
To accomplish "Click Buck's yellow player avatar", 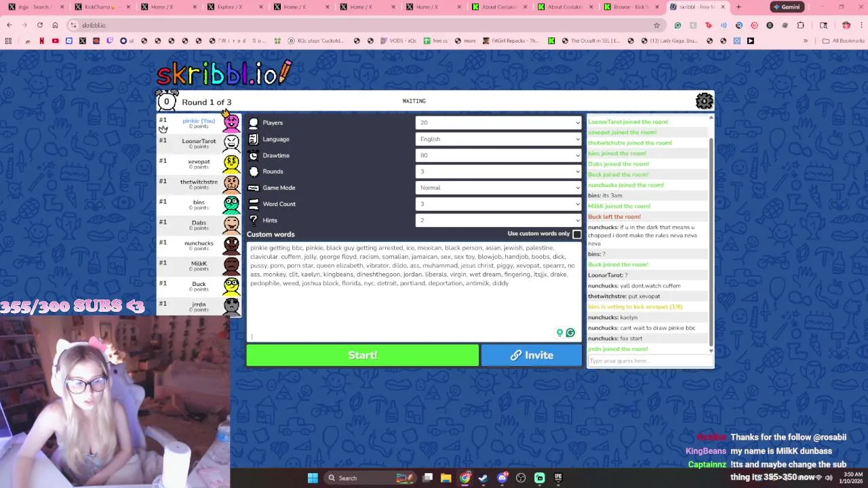I will point(231,285).
